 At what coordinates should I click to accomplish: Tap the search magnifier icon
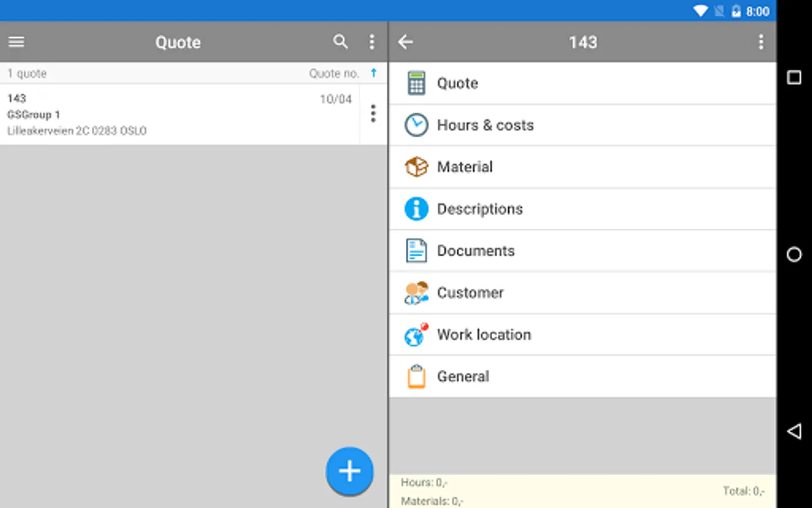coord(340,42)
